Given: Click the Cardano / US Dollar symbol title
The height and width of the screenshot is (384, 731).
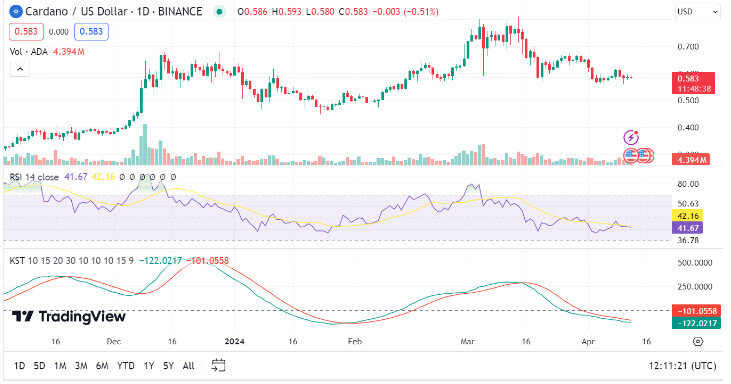Looking at the screenshot, I should pos(114,11).
